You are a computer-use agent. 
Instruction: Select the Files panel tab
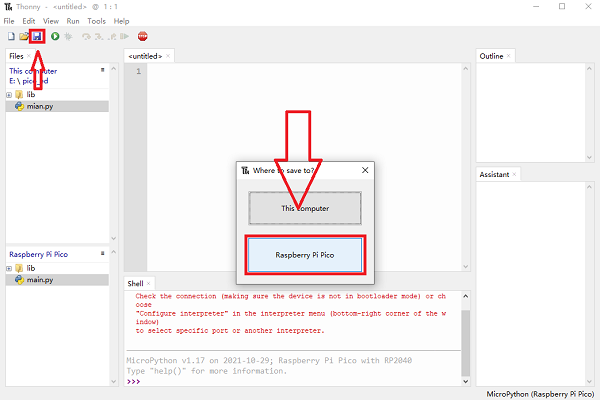(x=16, y=56)
